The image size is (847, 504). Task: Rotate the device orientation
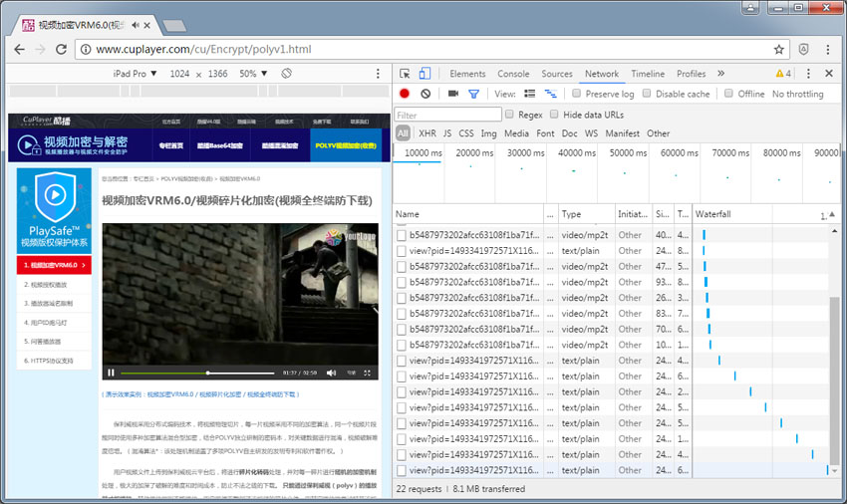286,74
